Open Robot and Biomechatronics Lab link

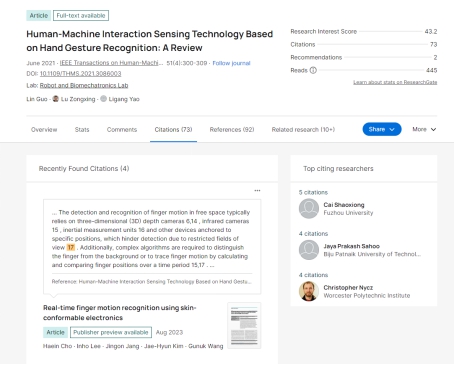pos(84,86)
